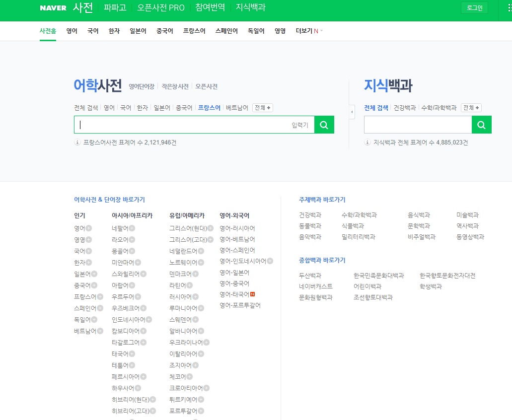
Task: Click the knowledge encyclopedia search magnifier button
Action: [481, 125]
